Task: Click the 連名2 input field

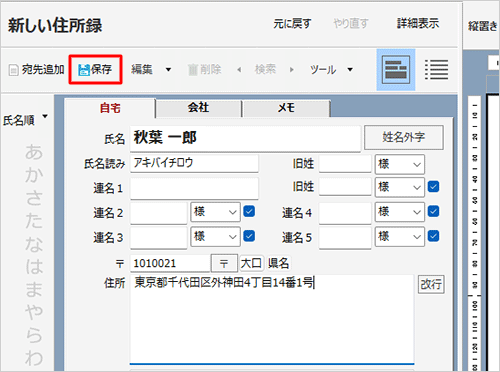Action: (159, 213)
